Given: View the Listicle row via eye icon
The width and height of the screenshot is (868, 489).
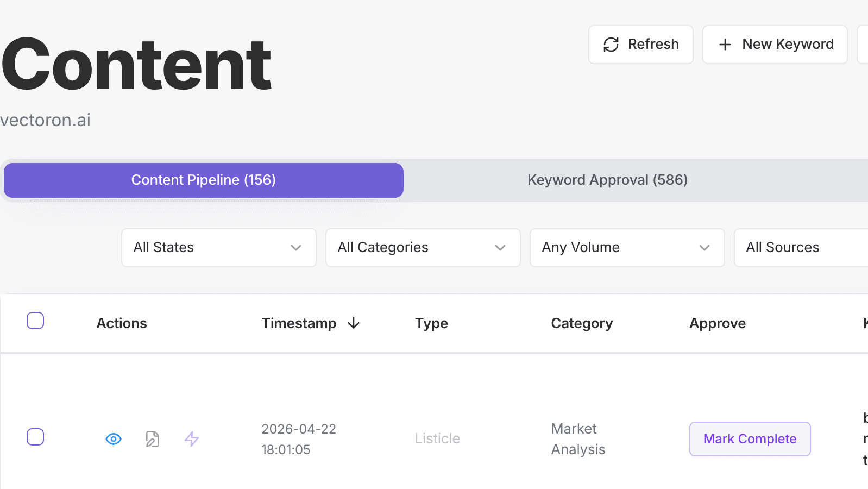Looking at the screenshot, I should [114, 439].
